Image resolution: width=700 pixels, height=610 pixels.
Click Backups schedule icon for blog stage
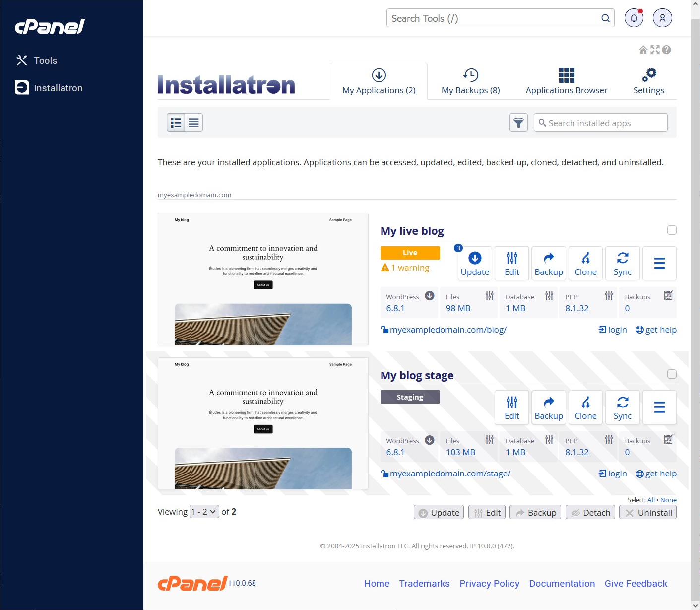[668, 440]
